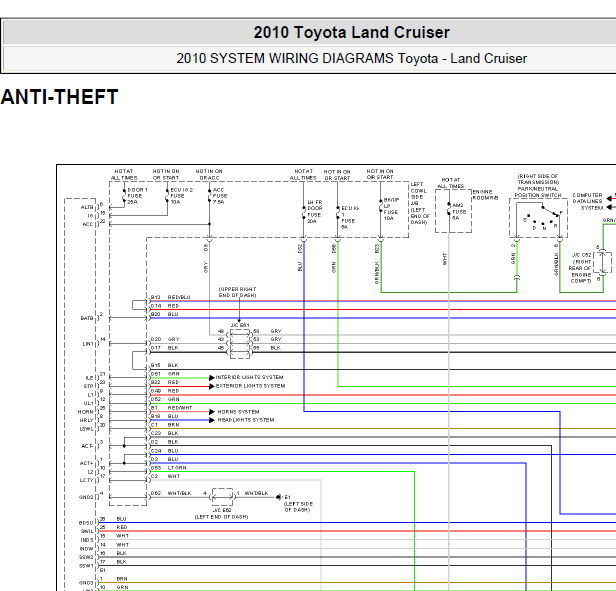Click the 'RED/WHT' wire color label
This screenshot has height=591, width=616.
tap(180, 408)
